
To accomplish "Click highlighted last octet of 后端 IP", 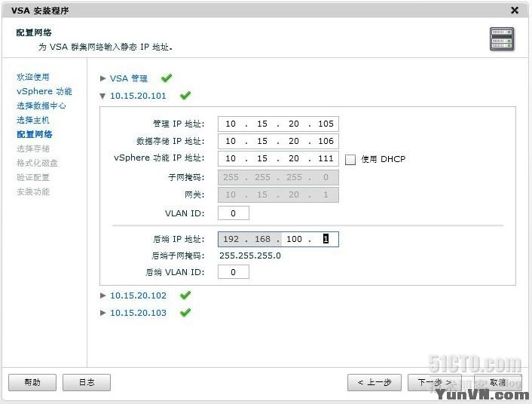I will click(x=326, y=239).
